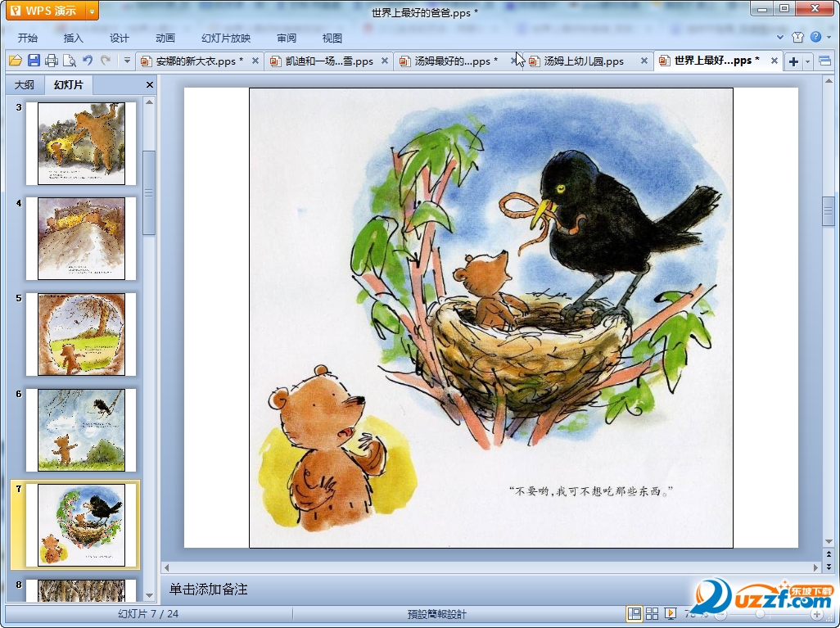
Task: Click the Print icon in the toolbar
Action: (52, 61)
